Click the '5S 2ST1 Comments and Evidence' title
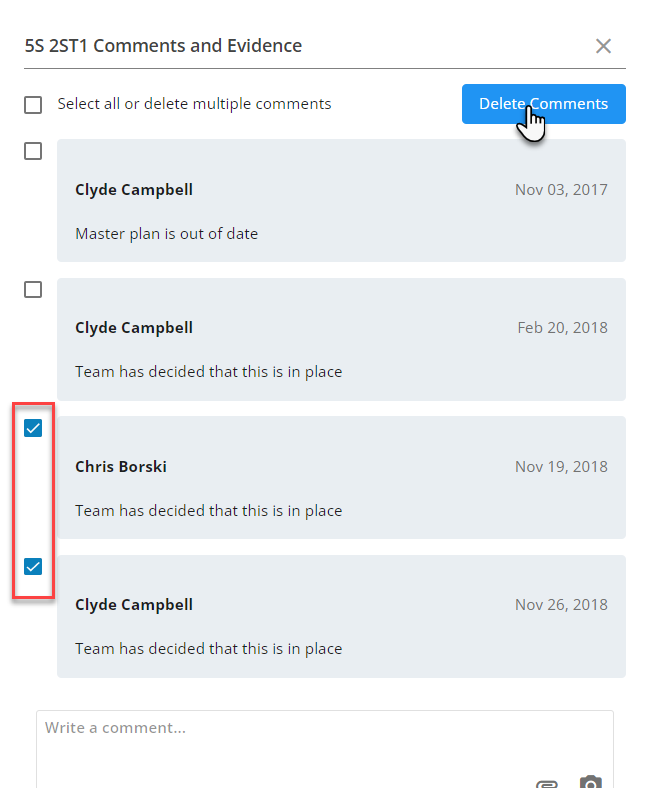Viewport: 650px width, 788px height. point(164,46)
